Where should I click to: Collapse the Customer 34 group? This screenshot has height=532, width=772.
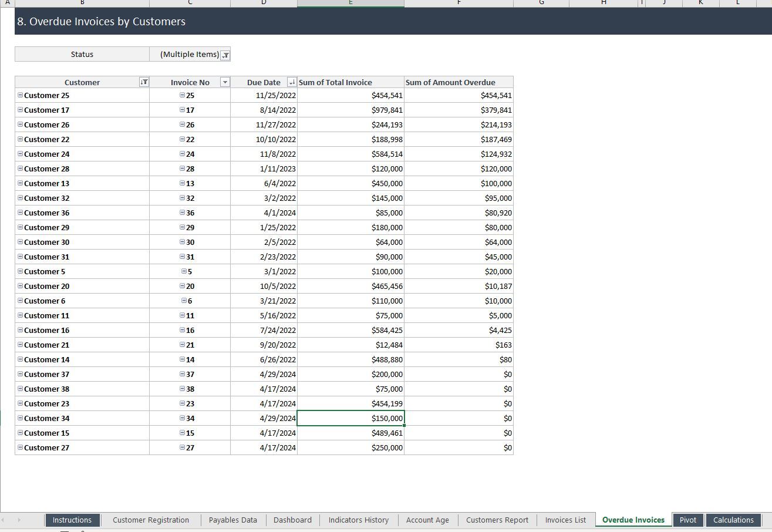[x=20, y=418]
